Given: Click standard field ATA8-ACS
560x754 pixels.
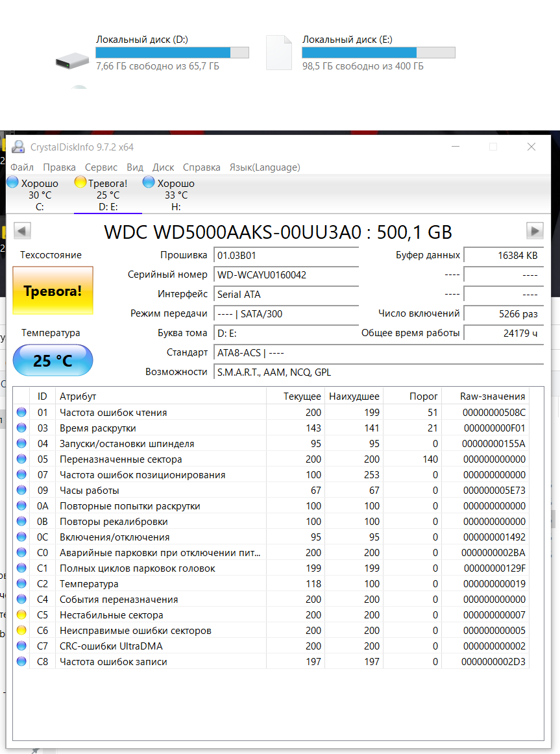Looking at the screenshot, I should 378,352.
